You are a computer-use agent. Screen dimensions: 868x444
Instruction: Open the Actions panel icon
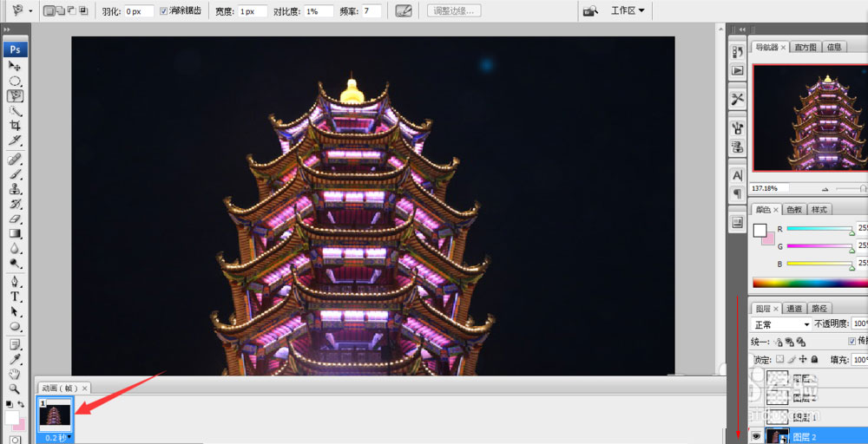737,70
